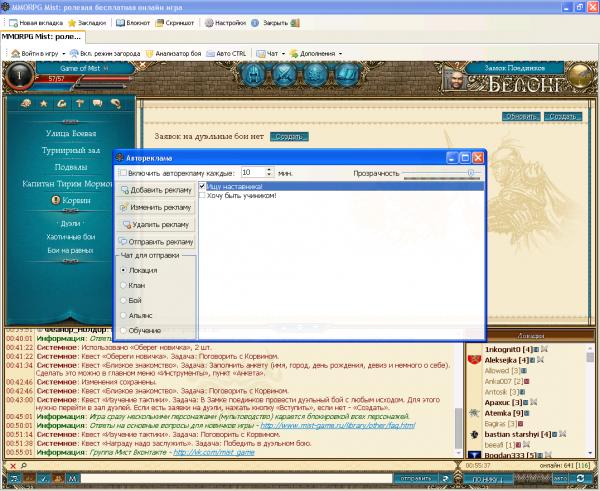Click the crossed swords battle icon

[284, 74]
